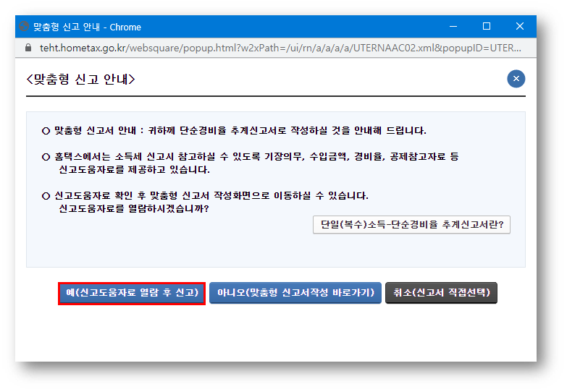Click 예(신고도움자료 열람 후 신고) button
Screen dimensions: 567x392
[132, 293]
